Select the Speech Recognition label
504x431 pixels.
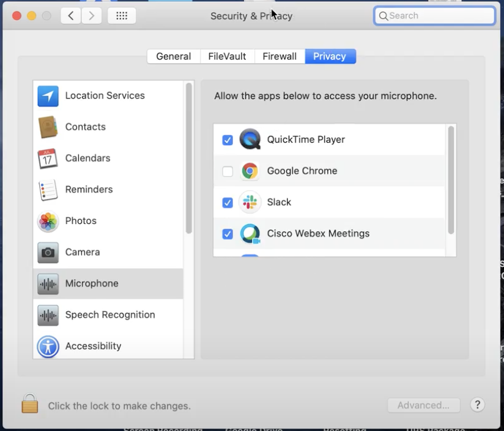pyautogui.click(x=110, y=315)
